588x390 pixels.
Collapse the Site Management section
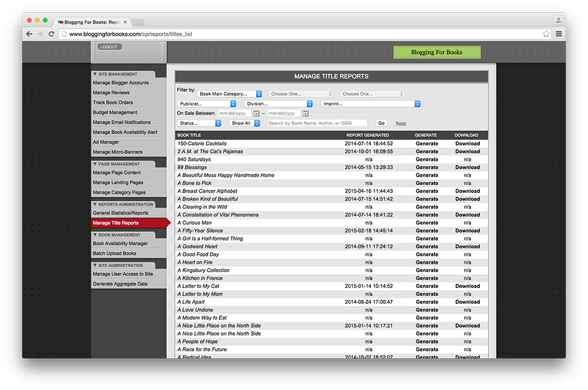tap(95, 75)
